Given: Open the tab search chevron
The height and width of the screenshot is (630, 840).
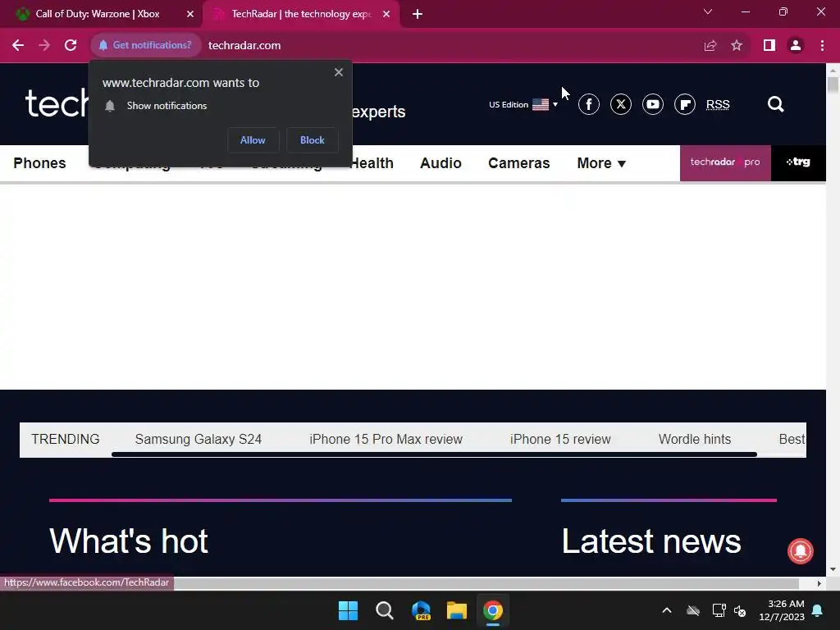Looking at the screenshot, I should (708, 11).
